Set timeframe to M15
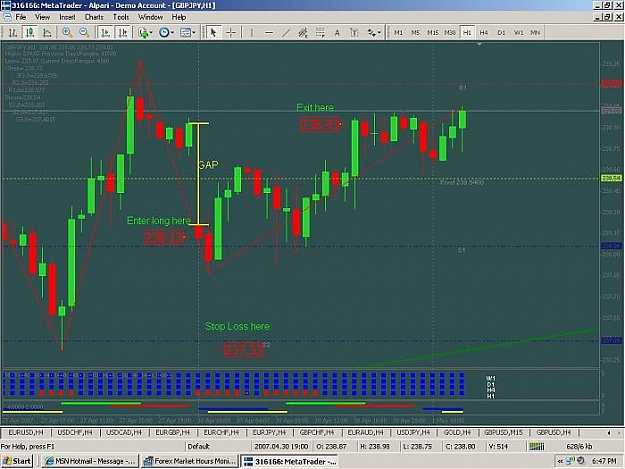The width and height of the screenshot is (625, 469). [x=432, y=33]
